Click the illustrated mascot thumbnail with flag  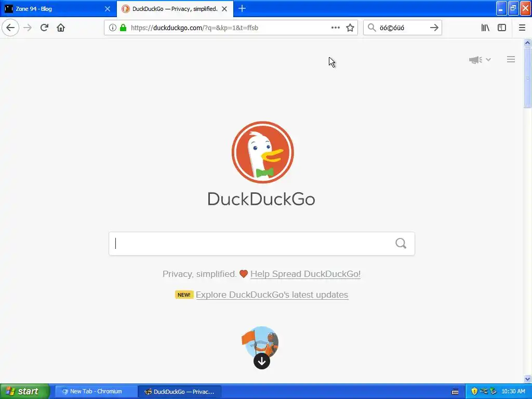260,342
